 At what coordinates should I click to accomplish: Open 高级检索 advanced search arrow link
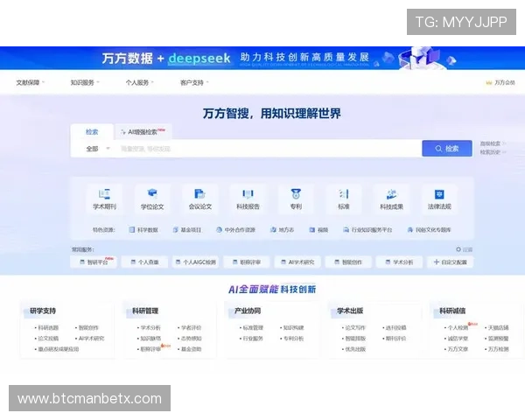click(493, 143)
